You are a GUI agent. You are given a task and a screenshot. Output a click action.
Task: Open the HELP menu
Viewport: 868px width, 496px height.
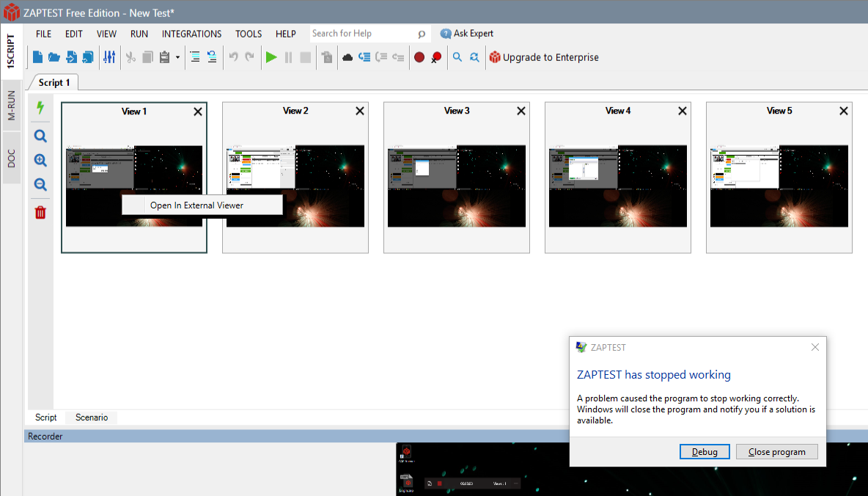pos(286,34)
